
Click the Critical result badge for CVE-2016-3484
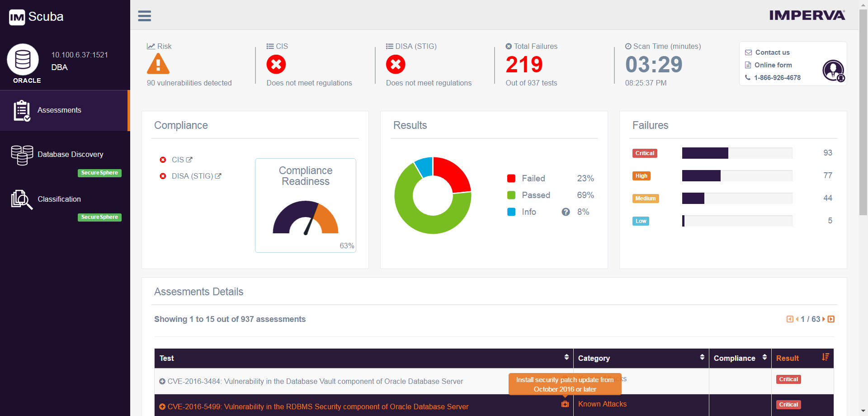coord(788,379)
